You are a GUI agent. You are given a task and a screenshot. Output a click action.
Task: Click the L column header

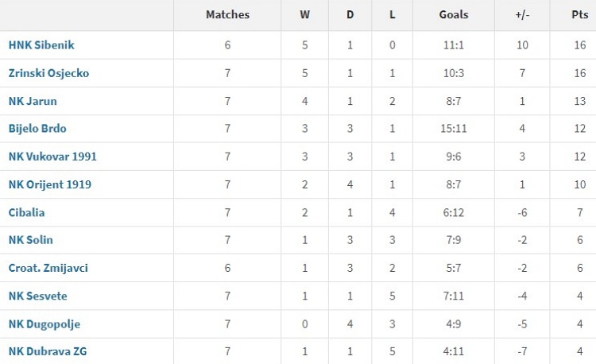coord(393,15)
